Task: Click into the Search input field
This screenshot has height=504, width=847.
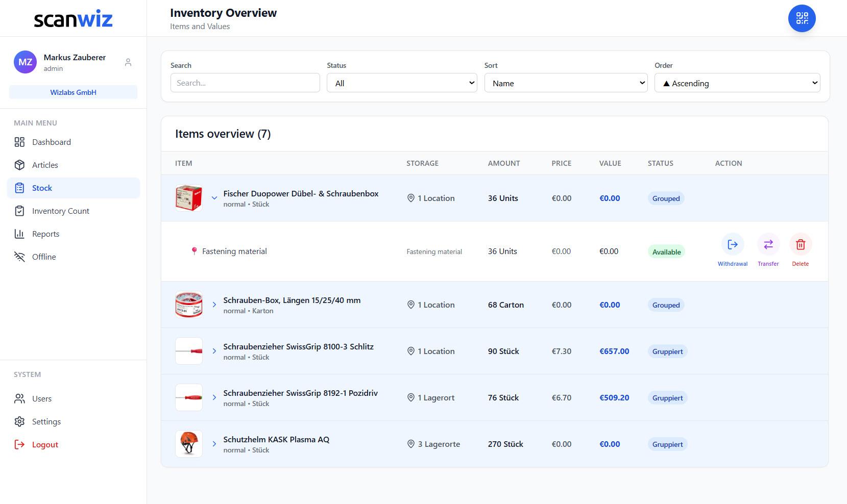Action: pos(245,83)
